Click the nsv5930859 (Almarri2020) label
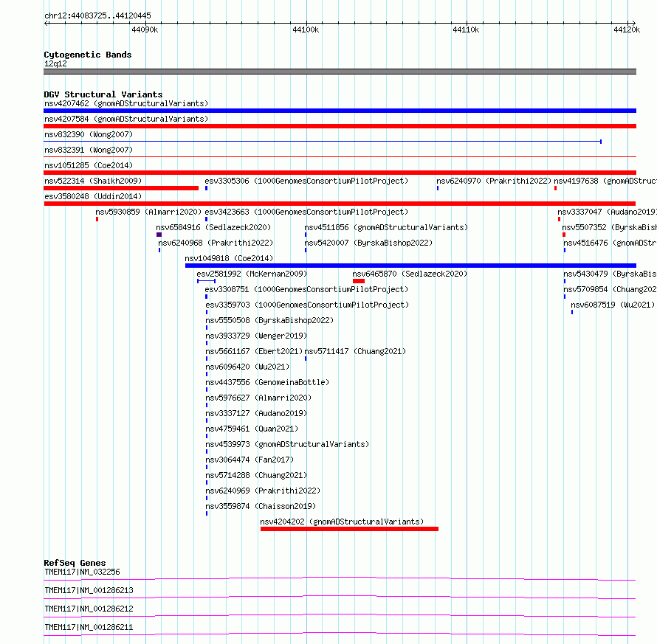 148,212
